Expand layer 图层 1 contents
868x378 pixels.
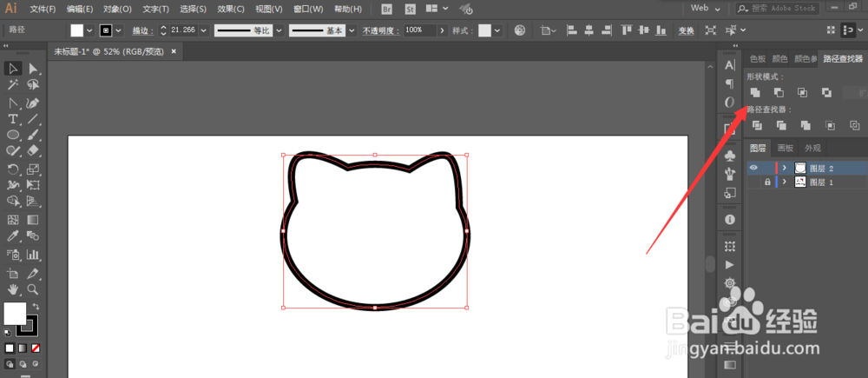point(784,182)
